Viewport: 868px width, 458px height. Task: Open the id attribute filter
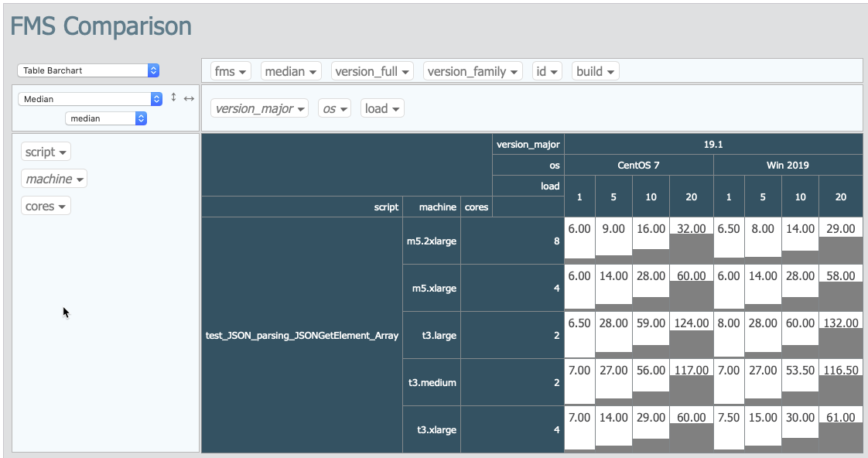pyautogui.click(x=547, y=71)
